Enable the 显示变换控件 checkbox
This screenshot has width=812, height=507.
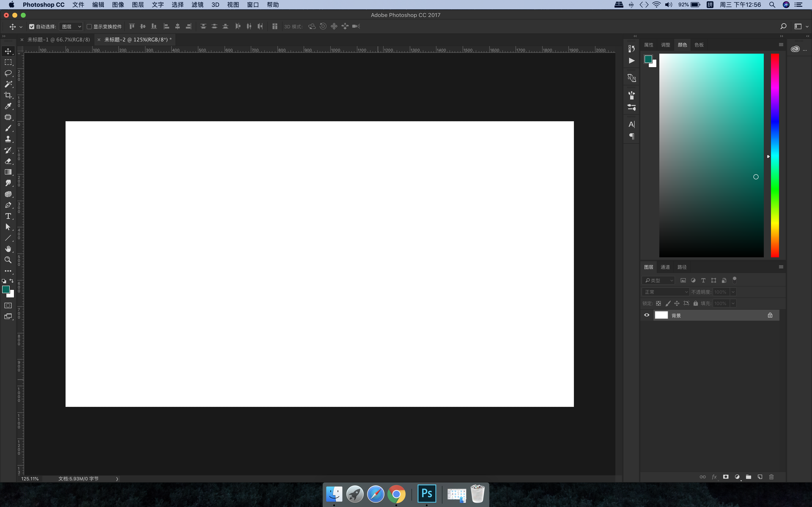coord(89,26)
